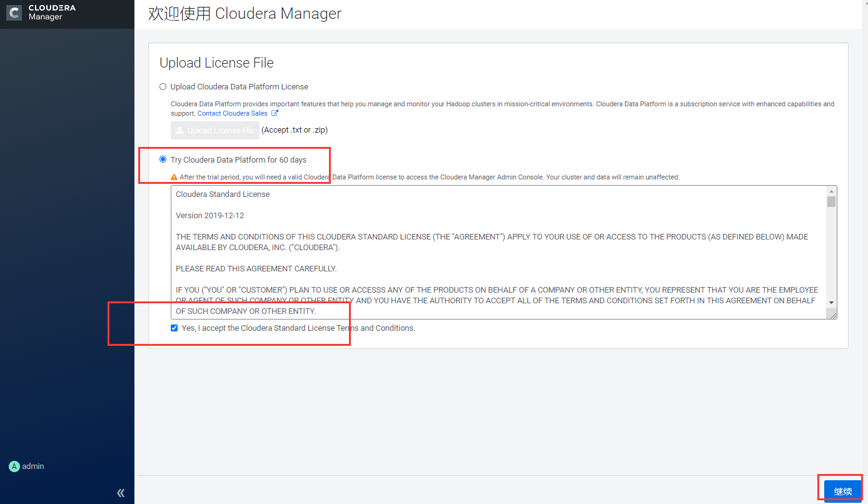The height and width of the screenshot is (504, 868).
Task: Select Try Cloudera Data Platform for 60 days
Action: click(163, 159)
